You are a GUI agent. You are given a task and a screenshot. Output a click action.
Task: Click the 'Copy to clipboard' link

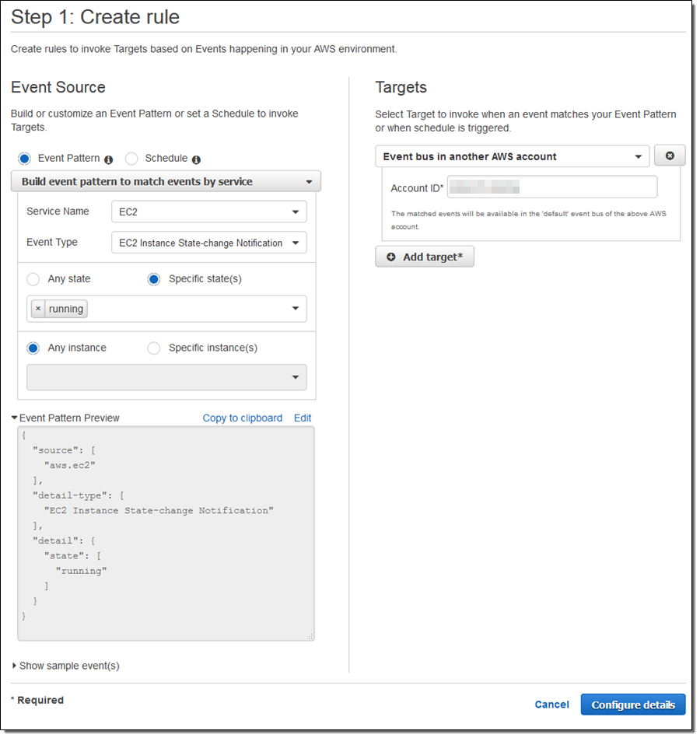coord(242,418)
